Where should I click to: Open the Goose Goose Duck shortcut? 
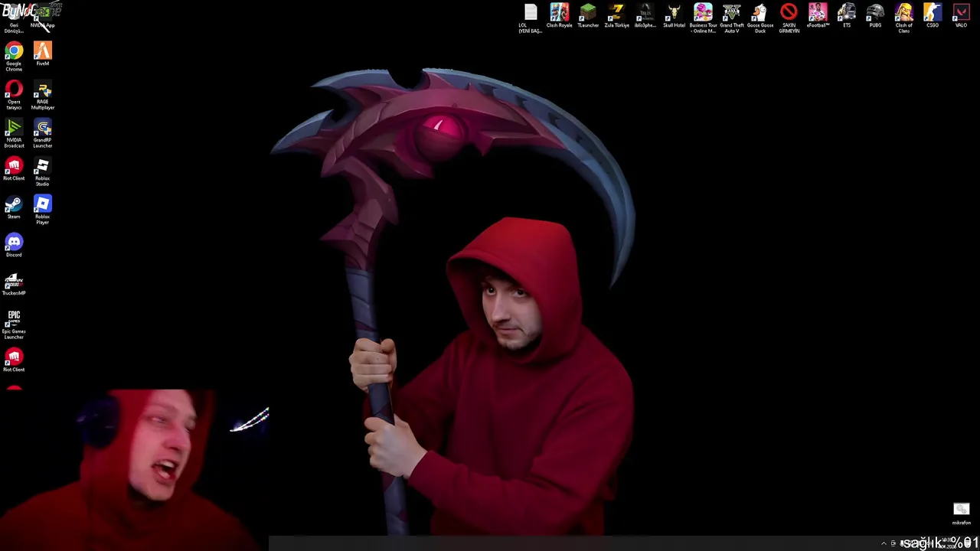(x=760, y=17)
